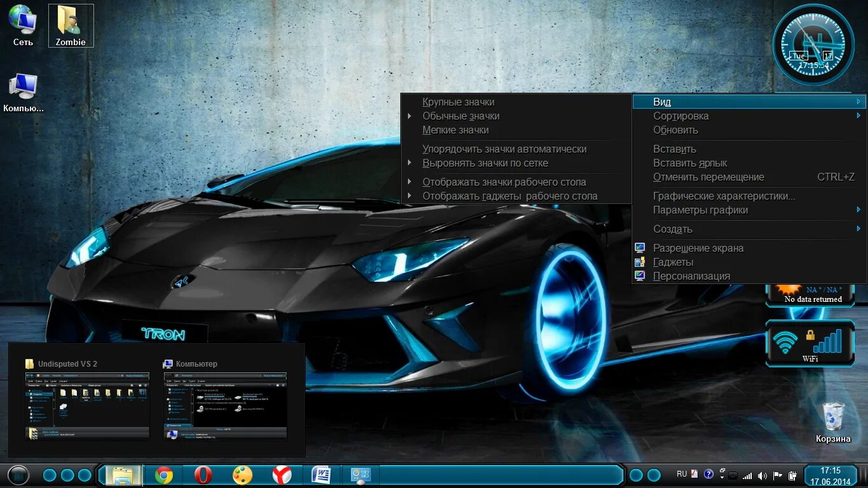Click the RU language indicator
The width and height of the screenshot is (868, 488).
682,474
